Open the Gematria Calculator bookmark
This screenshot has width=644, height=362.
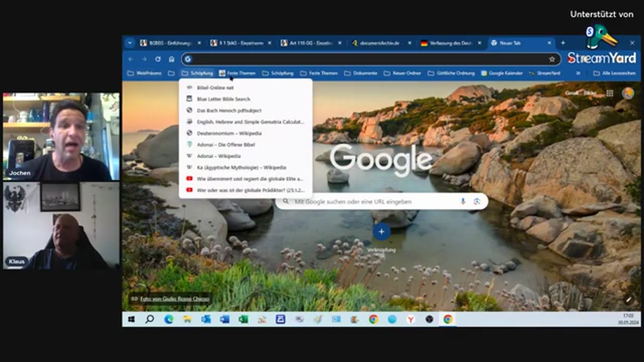(x=246, y=122)
